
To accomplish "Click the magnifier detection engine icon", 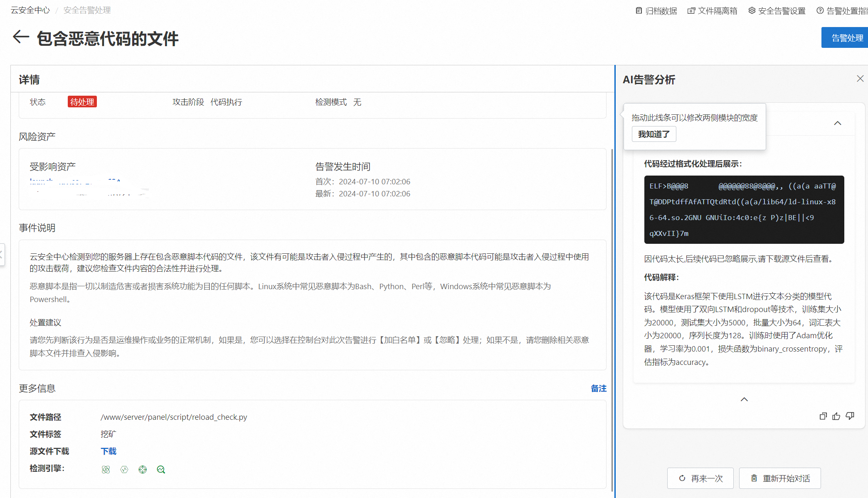I will coord(161,470).
